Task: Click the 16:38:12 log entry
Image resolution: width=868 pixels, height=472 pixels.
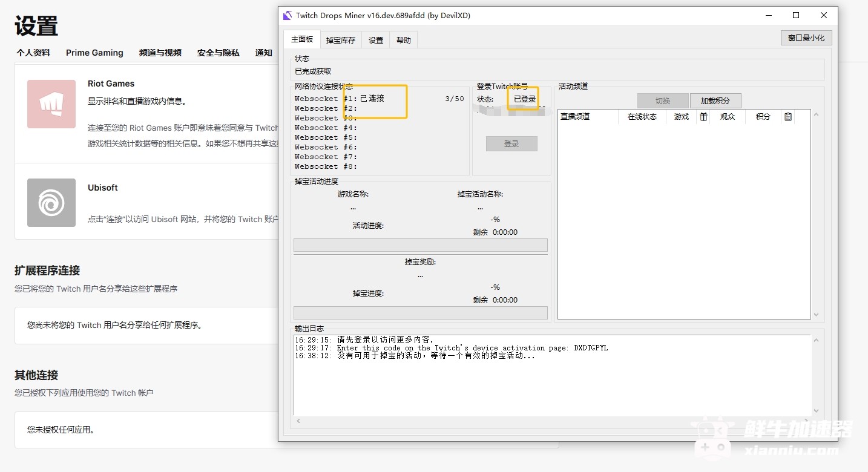Action: pyautogui.click(x=415, y=356)
